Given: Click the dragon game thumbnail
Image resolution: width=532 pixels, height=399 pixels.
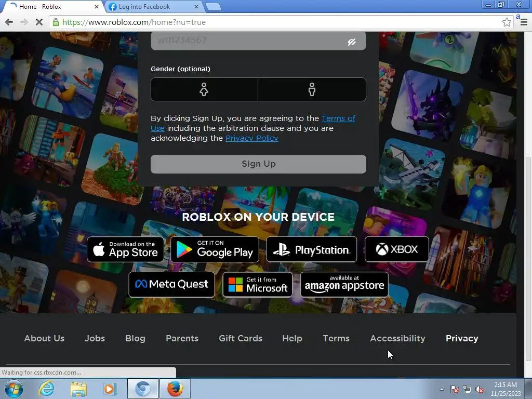Looking at the screenshot, I should (427, 106).
